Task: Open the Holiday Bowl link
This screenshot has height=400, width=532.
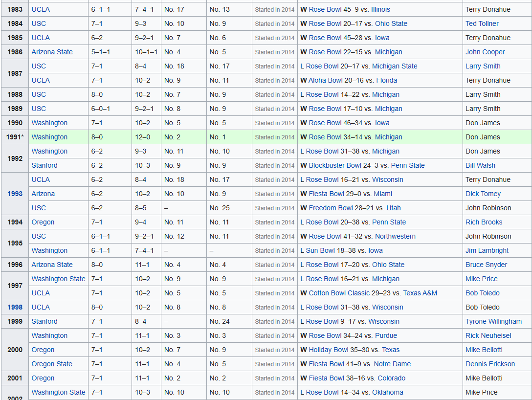Action: coord(329,351)
